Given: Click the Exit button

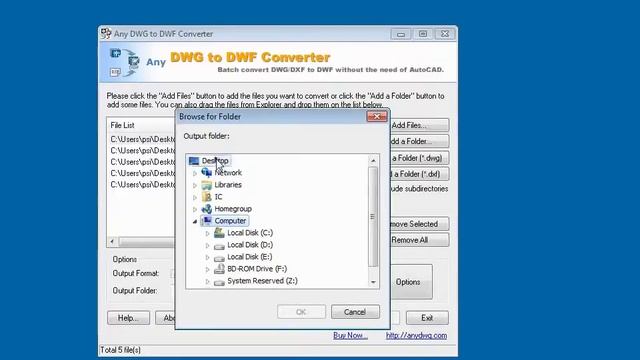Looking at the screenshot, I should pos(427,318).
